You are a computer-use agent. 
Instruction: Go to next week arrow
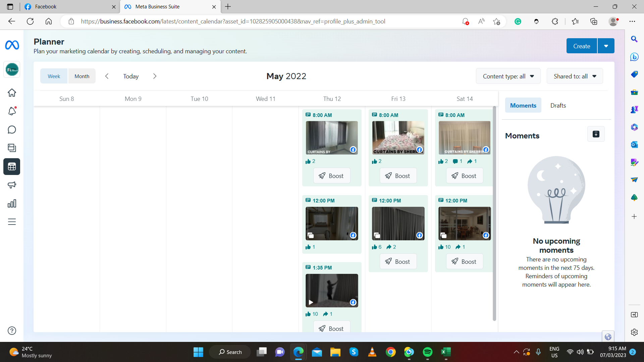pos(155,76)
